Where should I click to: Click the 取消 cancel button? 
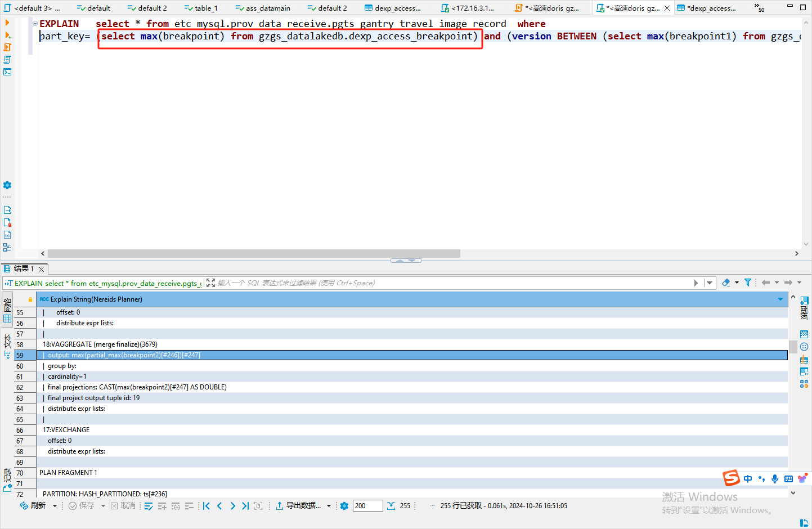[x=123, y=506]
